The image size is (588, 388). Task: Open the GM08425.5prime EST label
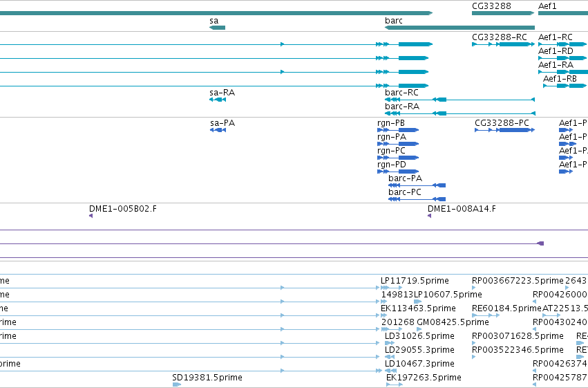453,322
